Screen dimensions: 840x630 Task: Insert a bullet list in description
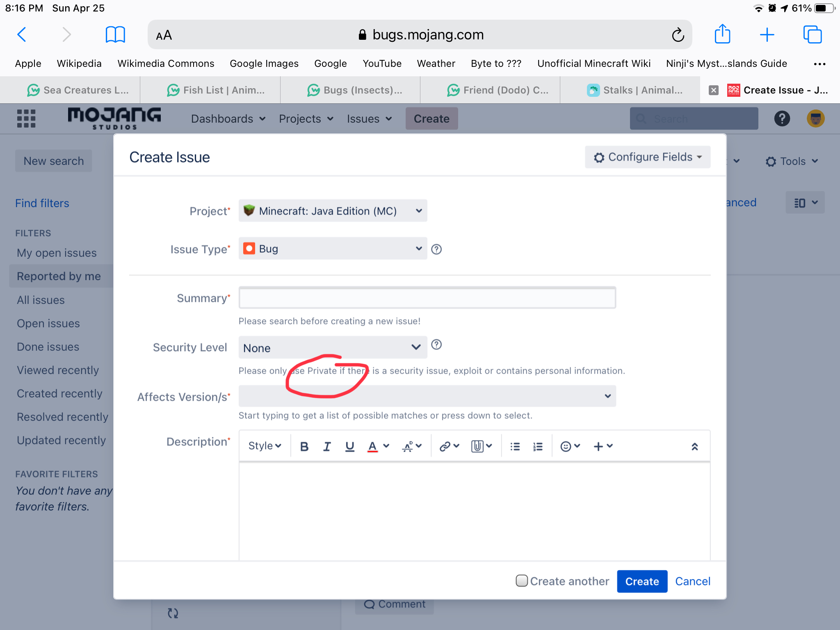pyautogui.click(x=515, y=446)
